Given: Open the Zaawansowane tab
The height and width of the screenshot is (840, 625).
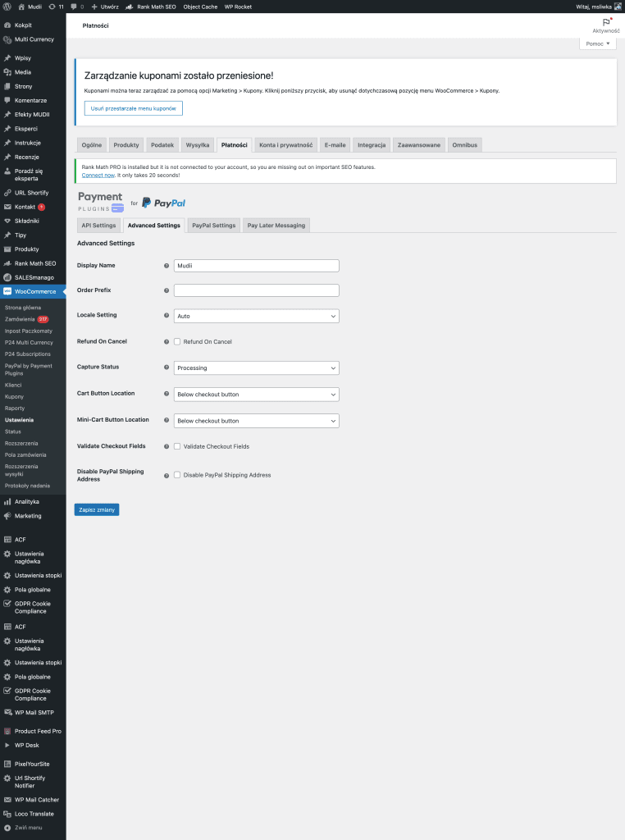Looking at the screenshot, I should coord(419,145).
